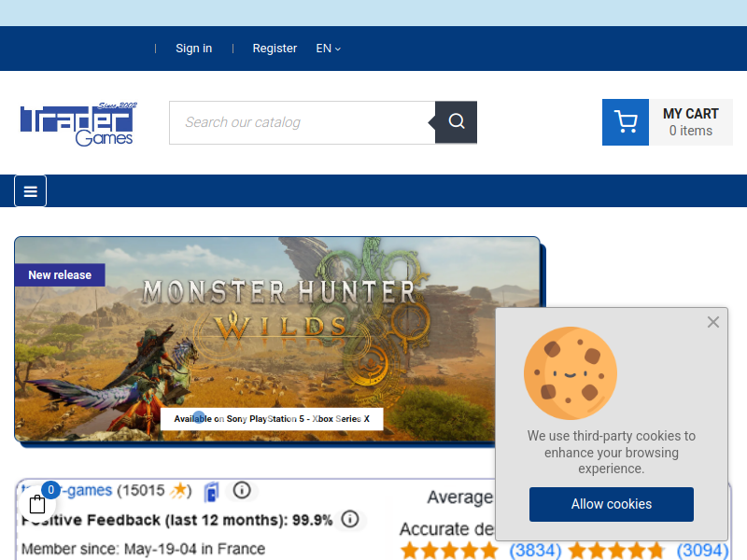Expand the EN language dropdown
Viewport: 747px width, 560px height.
pyautogui.click(x=329, y=49)
